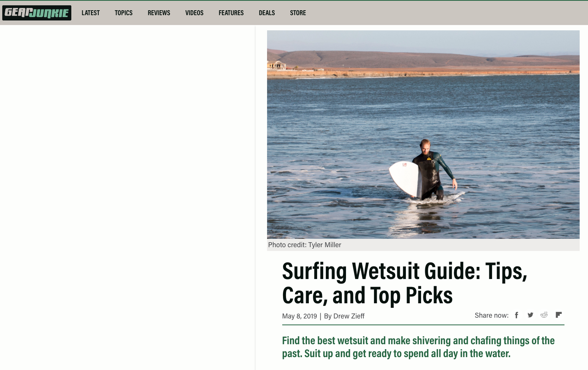This screenshot has height=370, width=588.
Task: Open the Latest menu item
Action: pos(91,13)
